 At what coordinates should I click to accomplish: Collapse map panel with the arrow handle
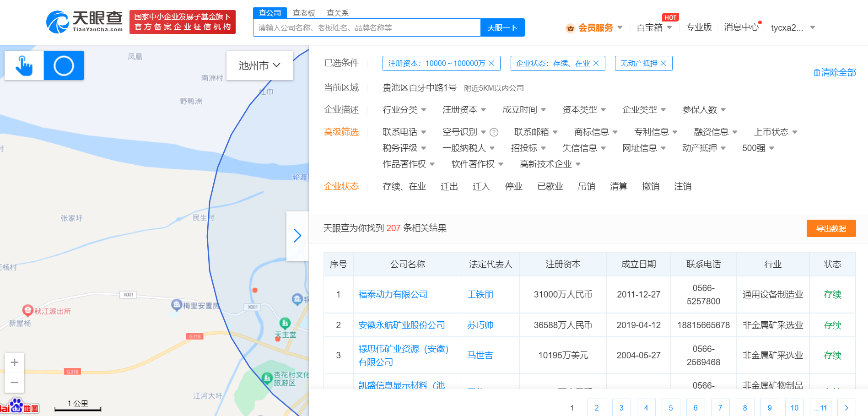[x=297, y=236]
